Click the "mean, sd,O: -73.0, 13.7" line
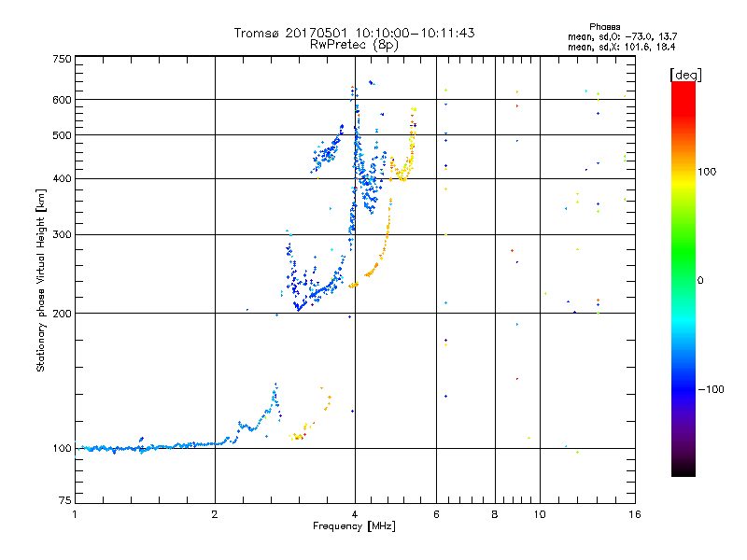 point(622,36)
